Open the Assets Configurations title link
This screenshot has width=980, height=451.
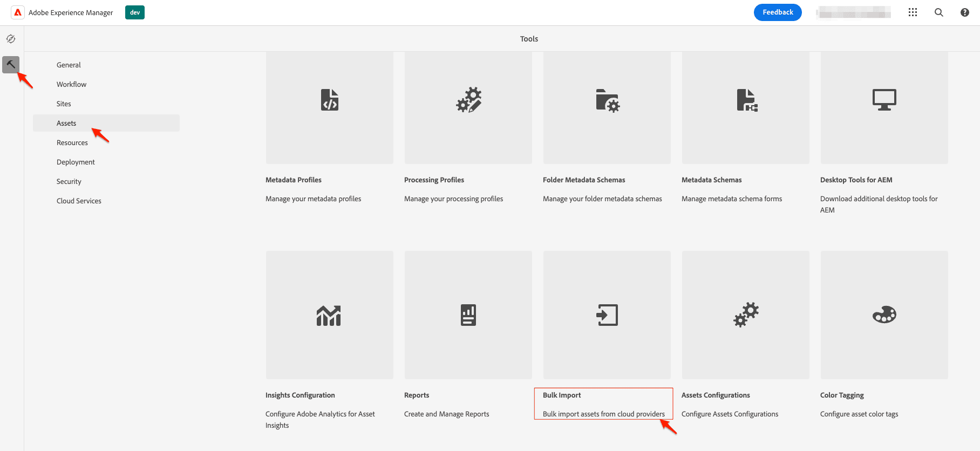716,395
